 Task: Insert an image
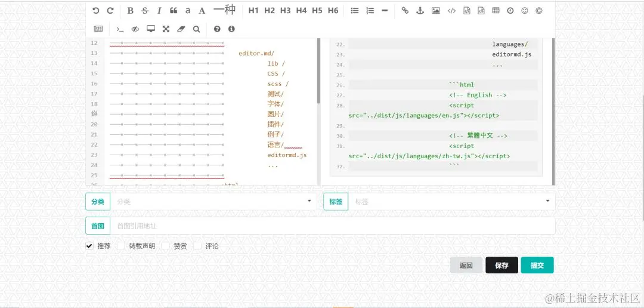tap(436, 11)
